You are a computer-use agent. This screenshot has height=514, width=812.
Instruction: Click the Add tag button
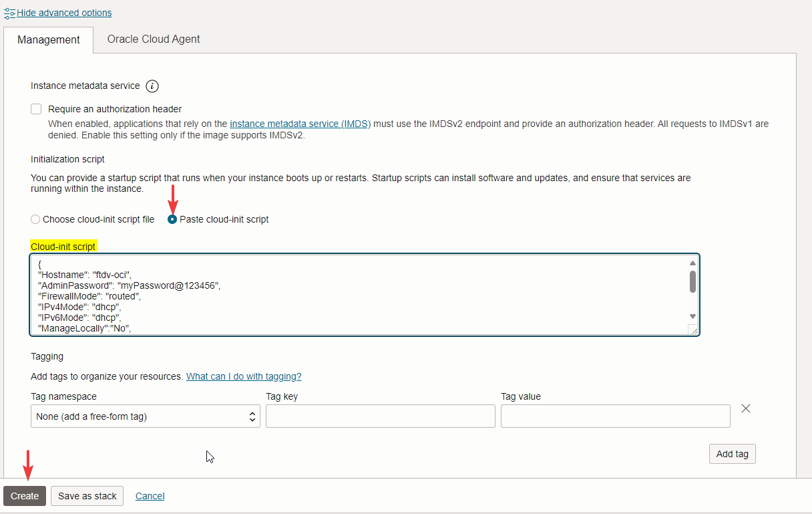pos(732,454)
